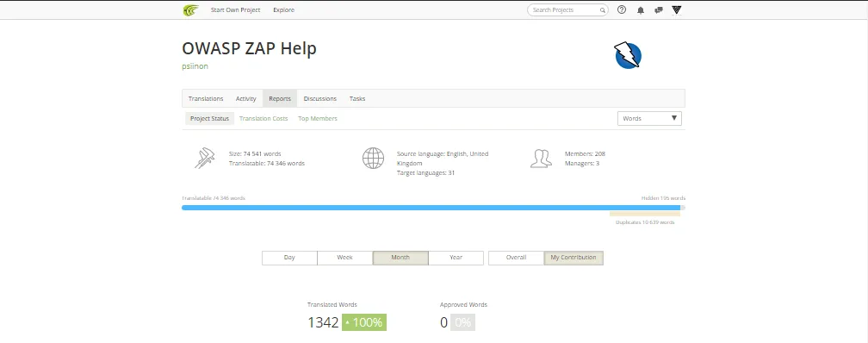Open the messages chat icon
The image size is (868, 343).
coord(658,10)
